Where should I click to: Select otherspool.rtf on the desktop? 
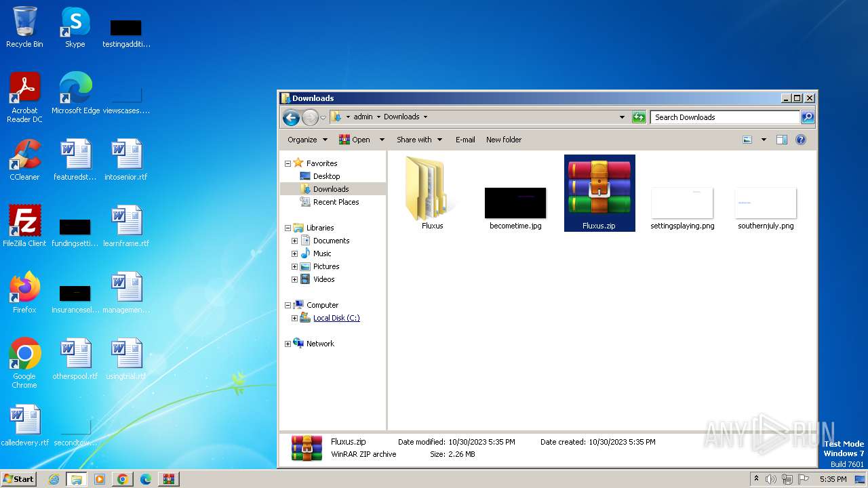[x=75, y=359]
